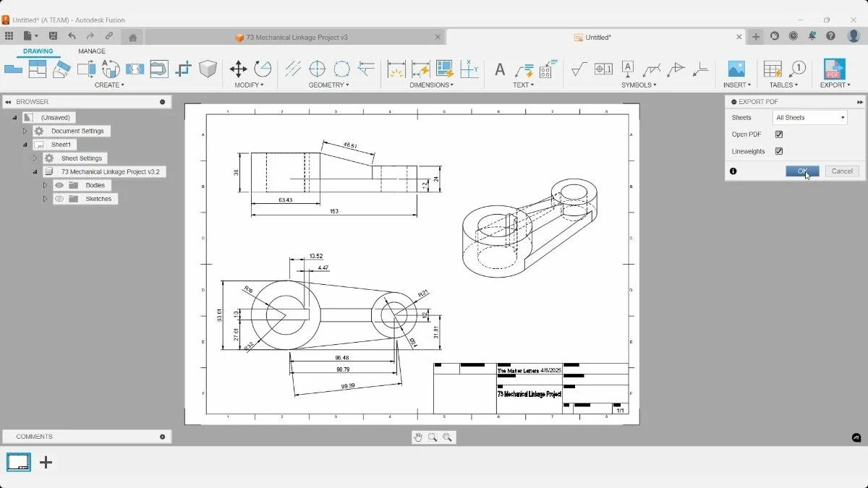This screenshot has width=868, height=488.
Task: Open the data panel grid icon
Action: point(9,36)
